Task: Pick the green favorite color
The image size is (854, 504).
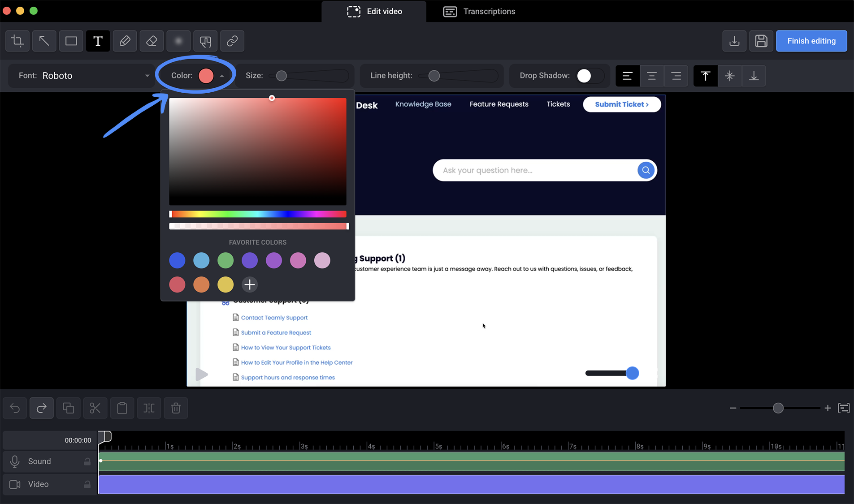Action: (x=225, y=260)
